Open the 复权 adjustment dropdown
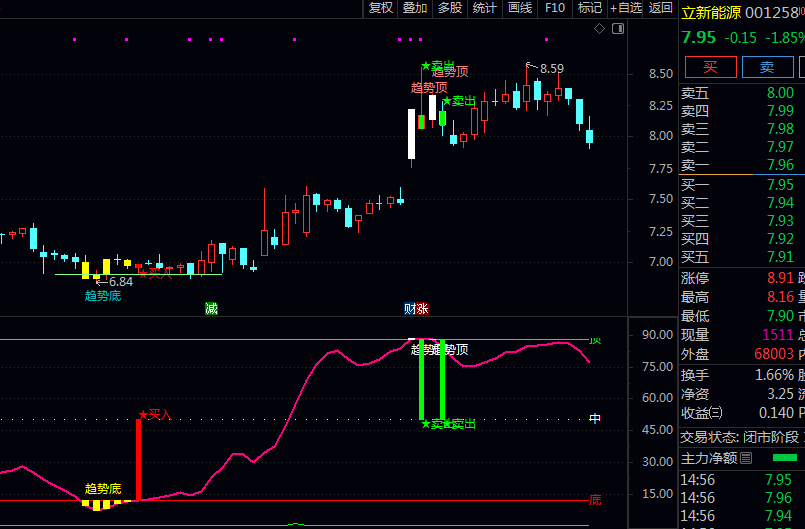Image resolution: width=805 pixels, height=529 pixels. click(381, 8)
